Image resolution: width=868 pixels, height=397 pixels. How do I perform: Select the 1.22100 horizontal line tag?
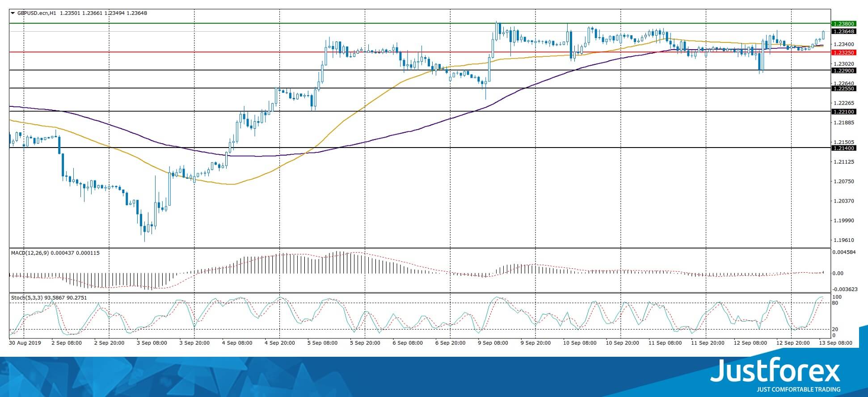[843, 111]
